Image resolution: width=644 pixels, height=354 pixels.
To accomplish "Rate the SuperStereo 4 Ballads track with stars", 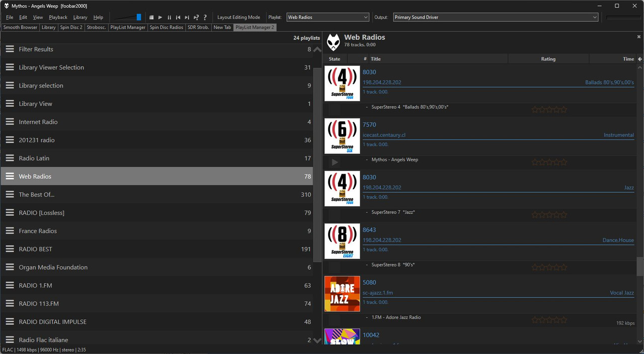I will pyautogui.click(x=549, y=109).
